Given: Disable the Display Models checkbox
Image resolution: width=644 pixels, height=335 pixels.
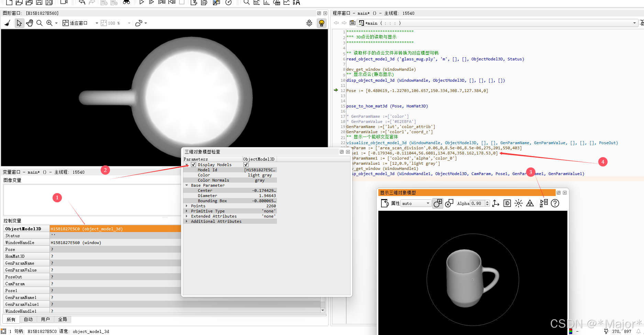Looking at the screenshot, I should point(193,164).
